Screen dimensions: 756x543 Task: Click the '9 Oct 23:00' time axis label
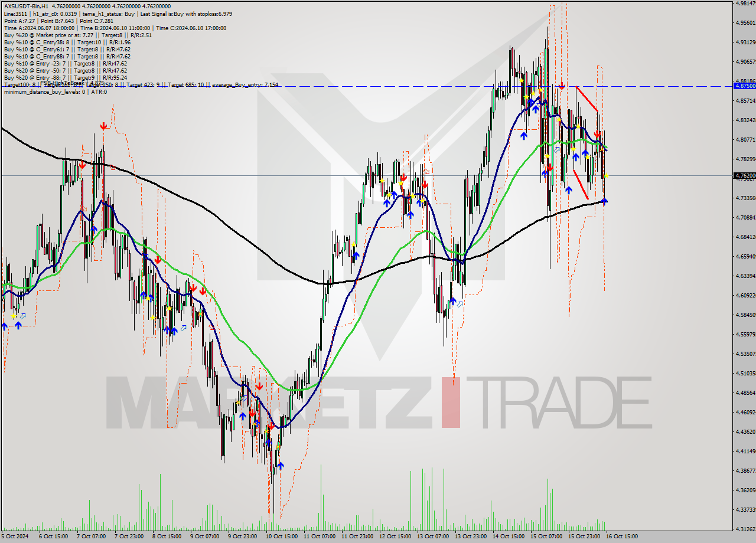pyautogui.click(x=242, y=537)
